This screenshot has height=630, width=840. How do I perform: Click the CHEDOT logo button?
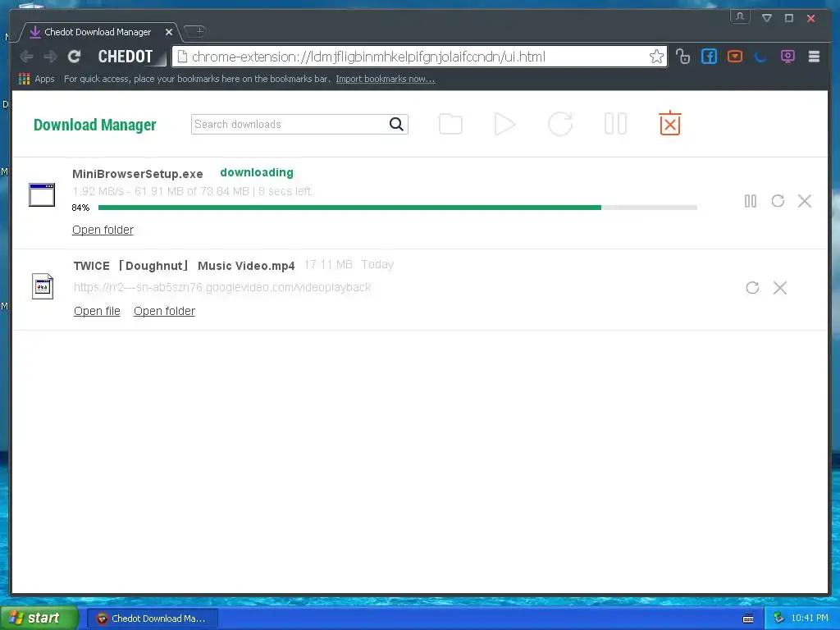tap(126, 57)
